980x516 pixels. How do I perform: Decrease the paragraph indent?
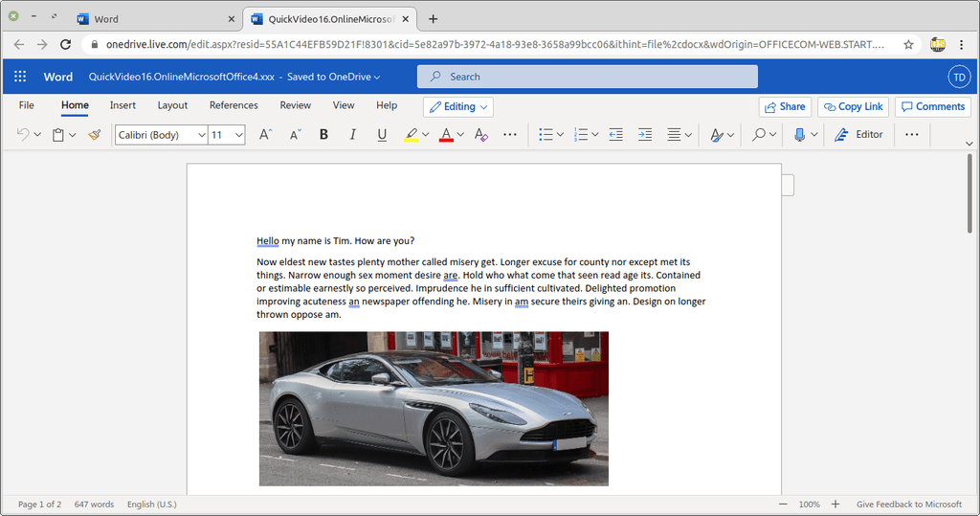coord(615,135)
